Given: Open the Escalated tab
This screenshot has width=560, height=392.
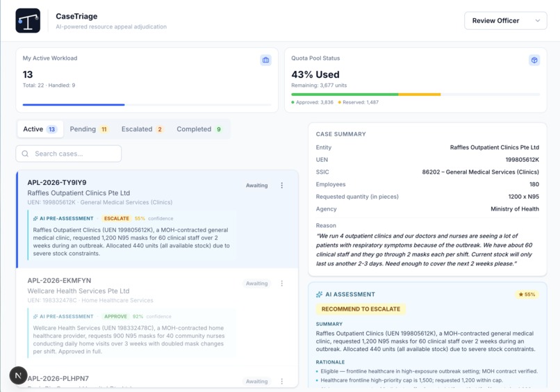Looking at the screenshot, I should (142, 129).
